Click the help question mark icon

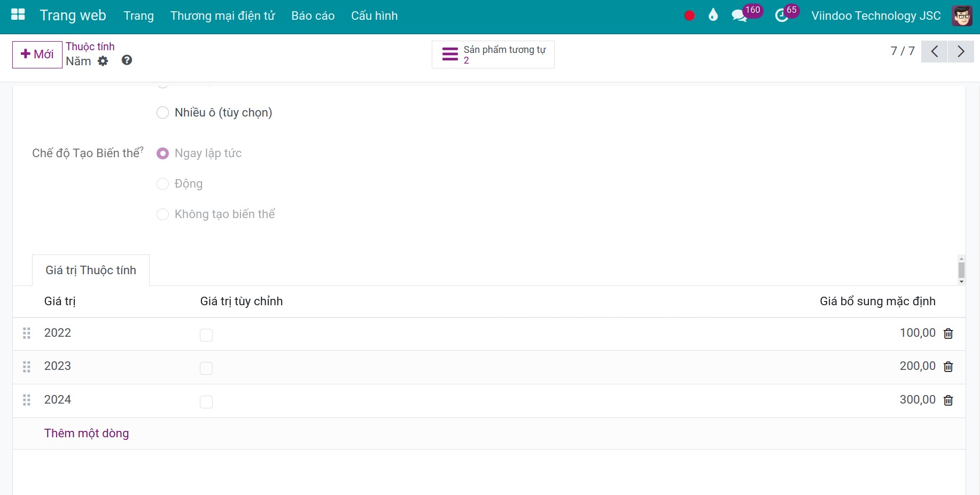[x=127, y=60]
